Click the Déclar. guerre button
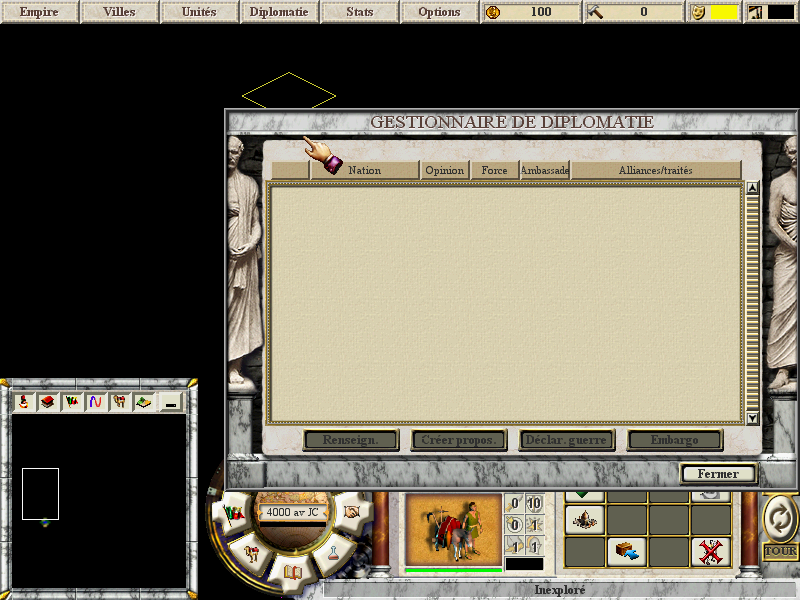Viewport: 800px width, 600px height. pyautogui.click(x=566, y=440)
